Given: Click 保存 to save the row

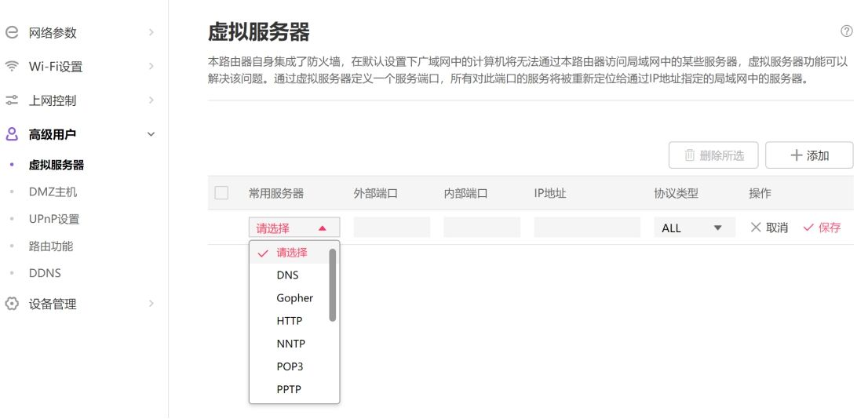Looking at the screenshot, I should (x=822, y=227).
